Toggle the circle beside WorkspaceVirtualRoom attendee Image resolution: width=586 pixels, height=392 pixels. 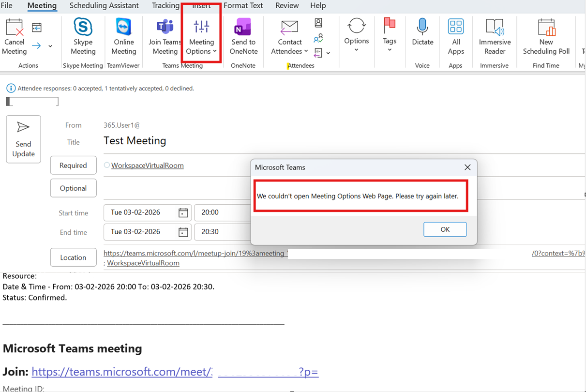(107, 165)
